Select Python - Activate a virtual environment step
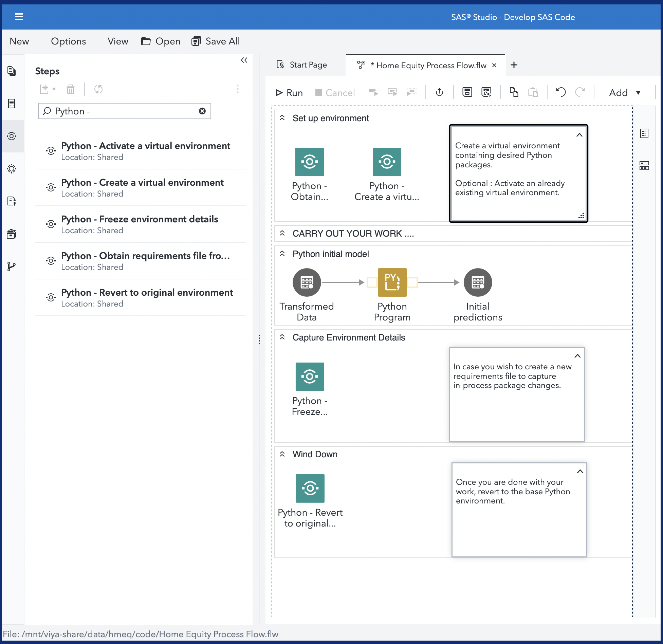 [x=141, y=151]
